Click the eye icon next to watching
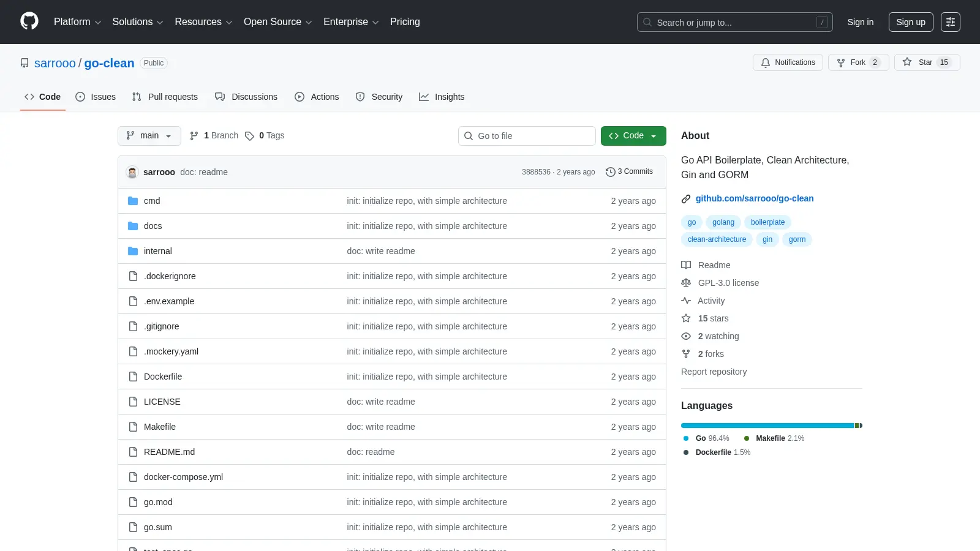980x551 pixels. pos(686,336)
